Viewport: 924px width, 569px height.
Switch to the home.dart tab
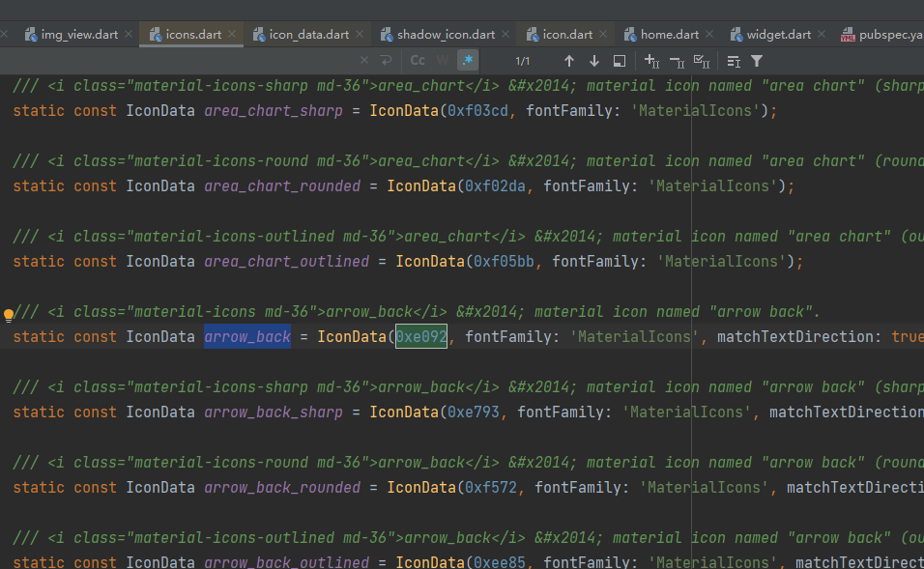[669, 33]
